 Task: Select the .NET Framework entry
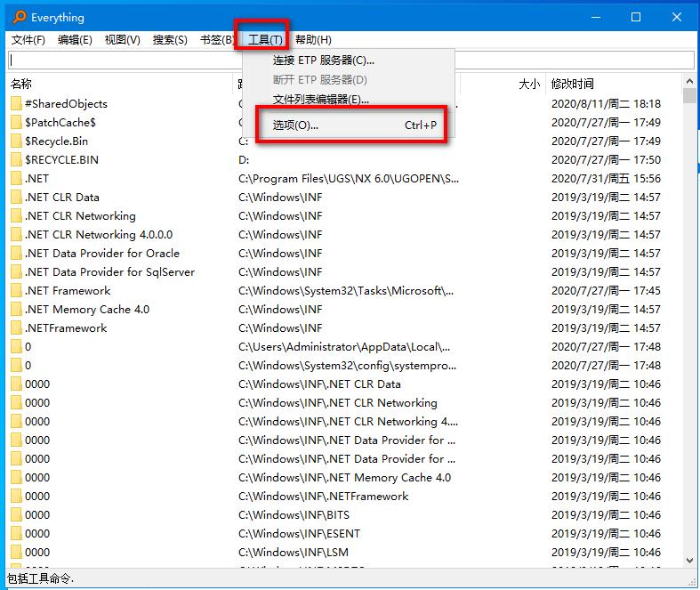68,291
